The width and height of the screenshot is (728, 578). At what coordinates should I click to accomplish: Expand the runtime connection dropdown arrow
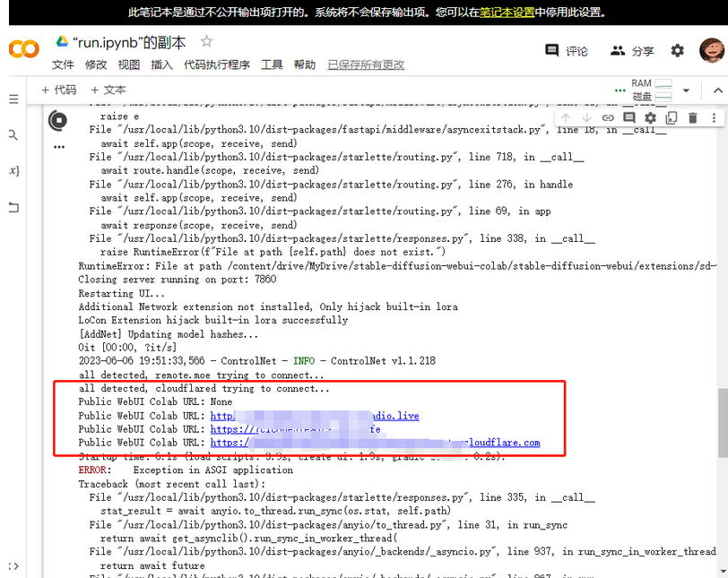(686, 91)
